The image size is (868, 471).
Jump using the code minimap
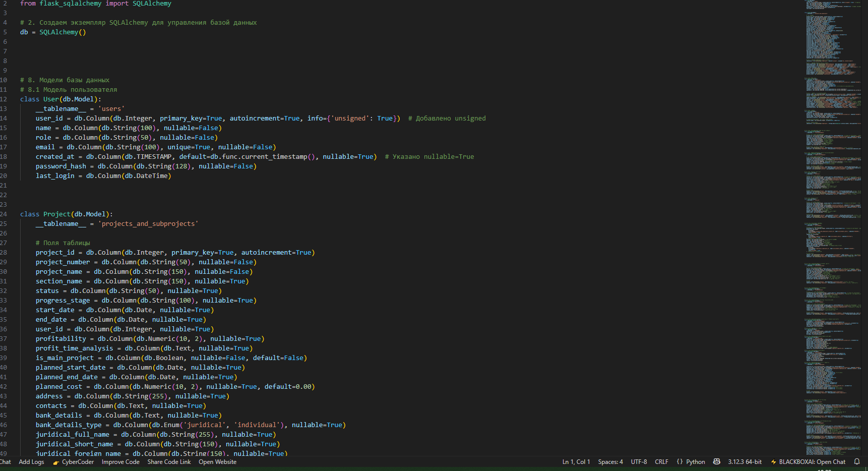click(x=833, y=227)
